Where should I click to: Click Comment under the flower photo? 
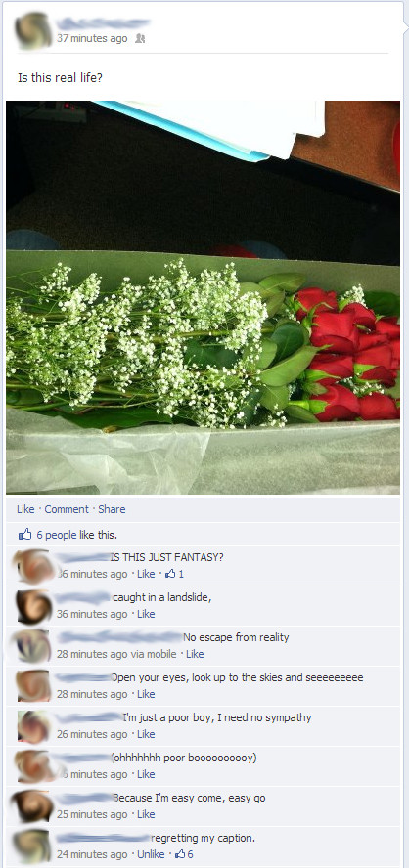coord(67,509)
